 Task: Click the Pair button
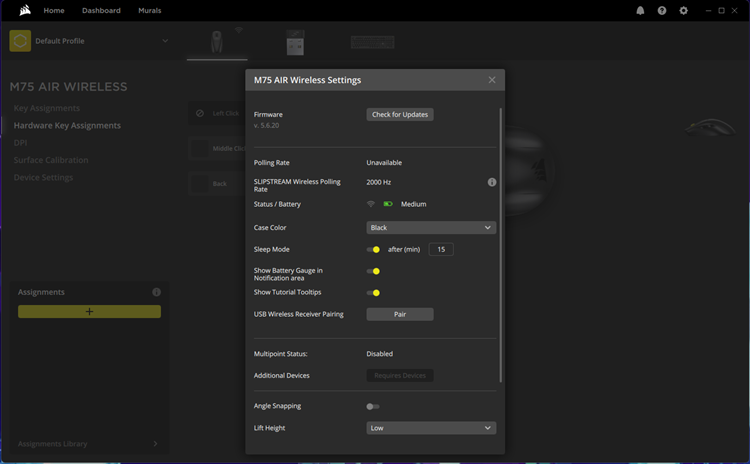pos(400,314)
